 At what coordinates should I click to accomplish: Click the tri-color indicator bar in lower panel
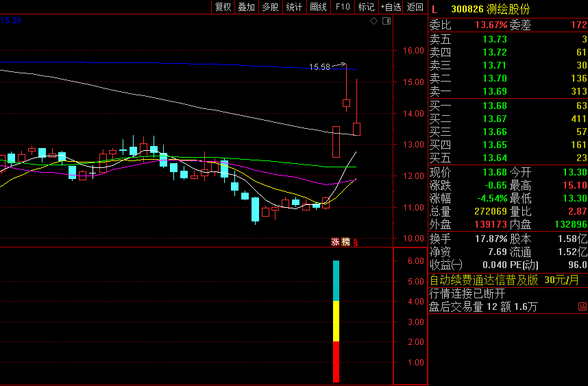point(336,322)
